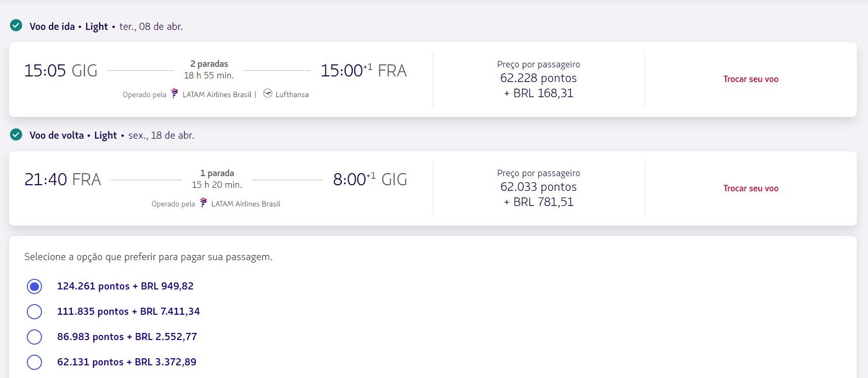The width and height of the screenshot is (868, 378).
Task: Click Trocar seu voo for the return flight
Action: point(751,188)
